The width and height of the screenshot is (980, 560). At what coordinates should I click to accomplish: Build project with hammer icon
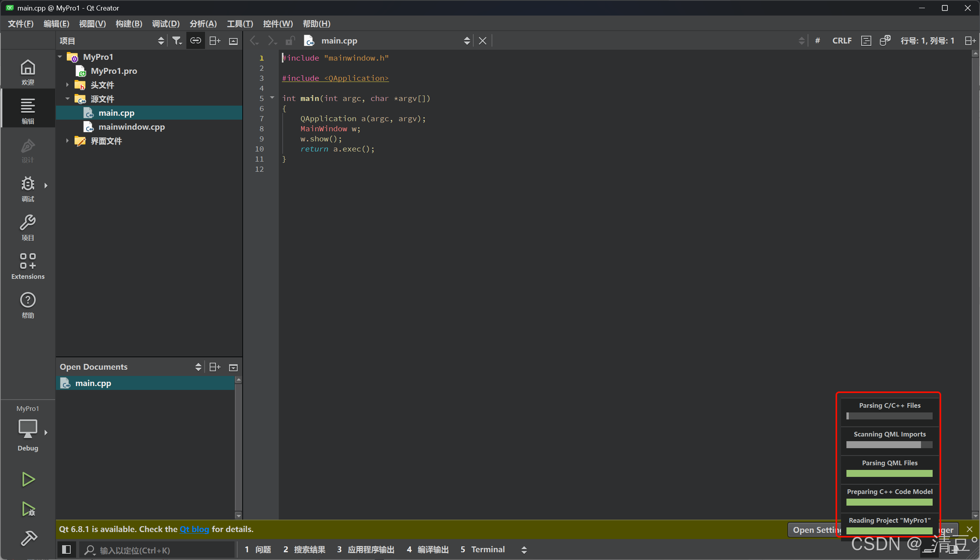click(x=28, y=538)
